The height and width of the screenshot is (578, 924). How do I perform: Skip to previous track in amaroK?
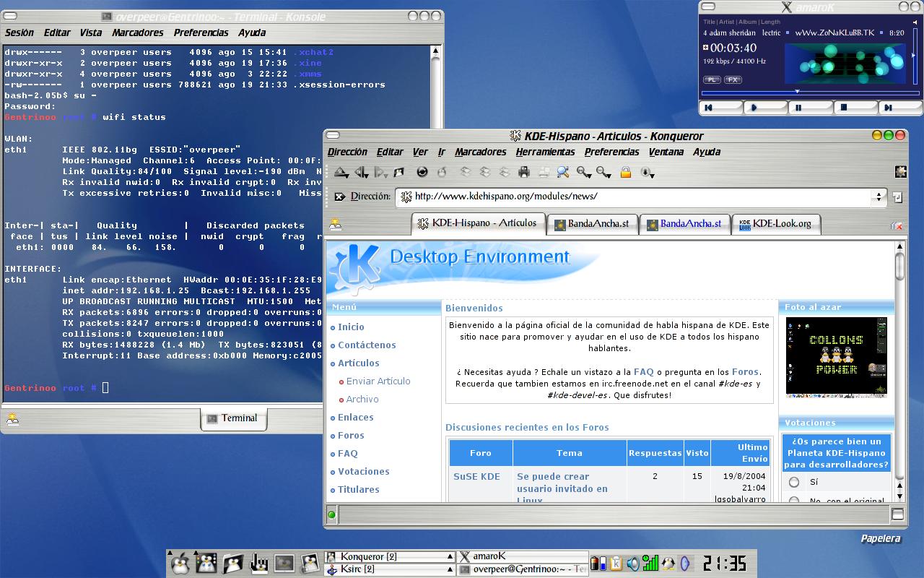pos(720,108)
